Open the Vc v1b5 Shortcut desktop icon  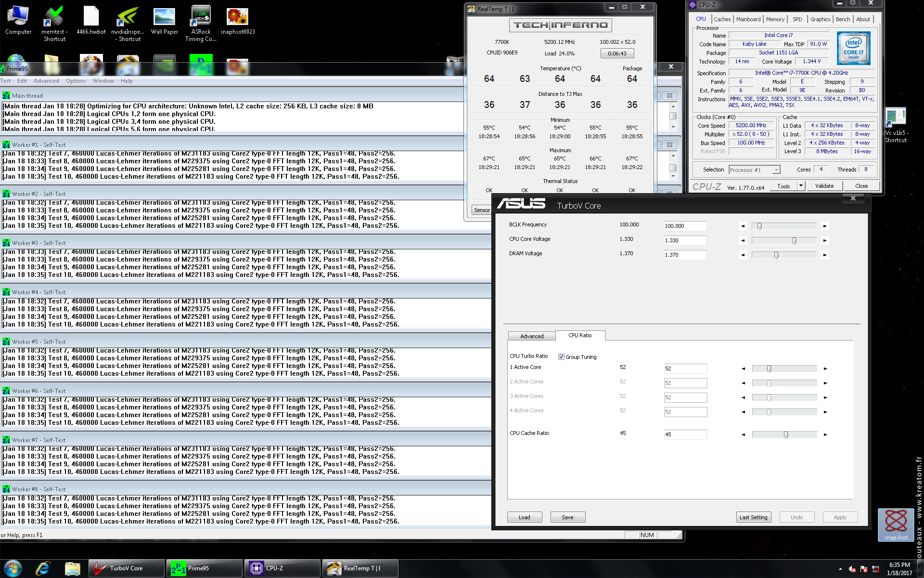[895, 125]
